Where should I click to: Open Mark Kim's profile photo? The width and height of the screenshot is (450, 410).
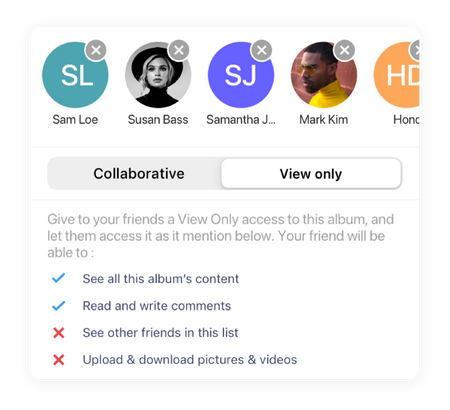point(324,75)
